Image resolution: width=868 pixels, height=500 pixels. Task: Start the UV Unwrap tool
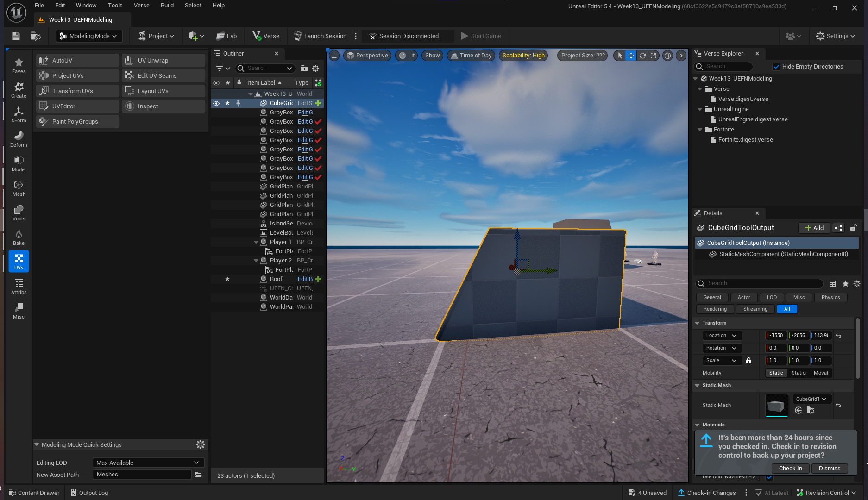[163, 60]
